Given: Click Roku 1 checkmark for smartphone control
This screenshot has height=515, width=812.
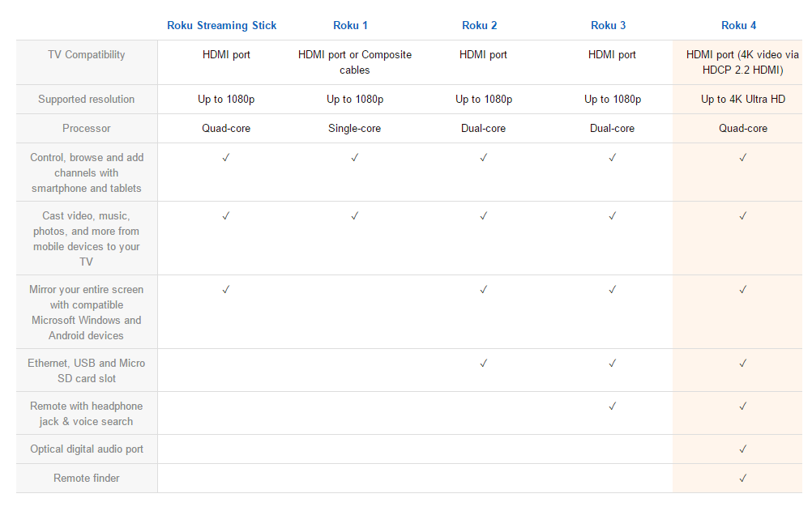Looking at the screenshot, I should click(355, 157).
